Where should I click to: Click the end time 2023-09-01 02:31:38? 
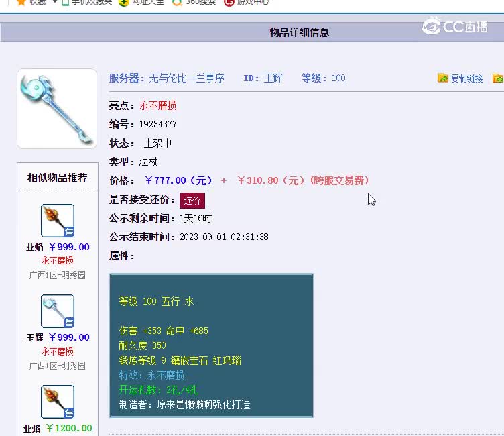coord(224,237)
